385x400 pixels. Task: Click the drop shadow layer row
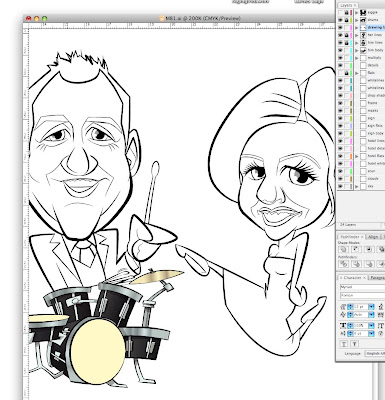[361, 95]
